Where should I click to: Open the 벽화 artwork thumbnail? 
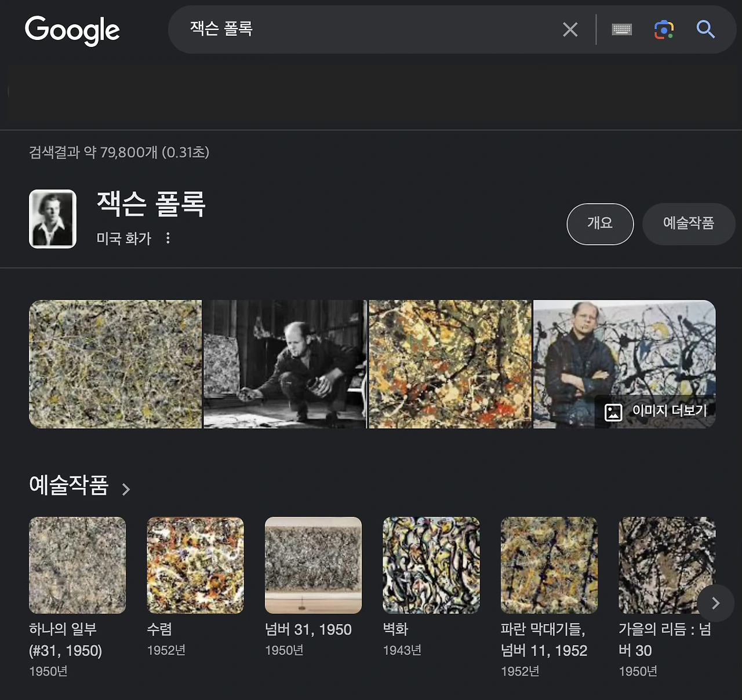431,565
